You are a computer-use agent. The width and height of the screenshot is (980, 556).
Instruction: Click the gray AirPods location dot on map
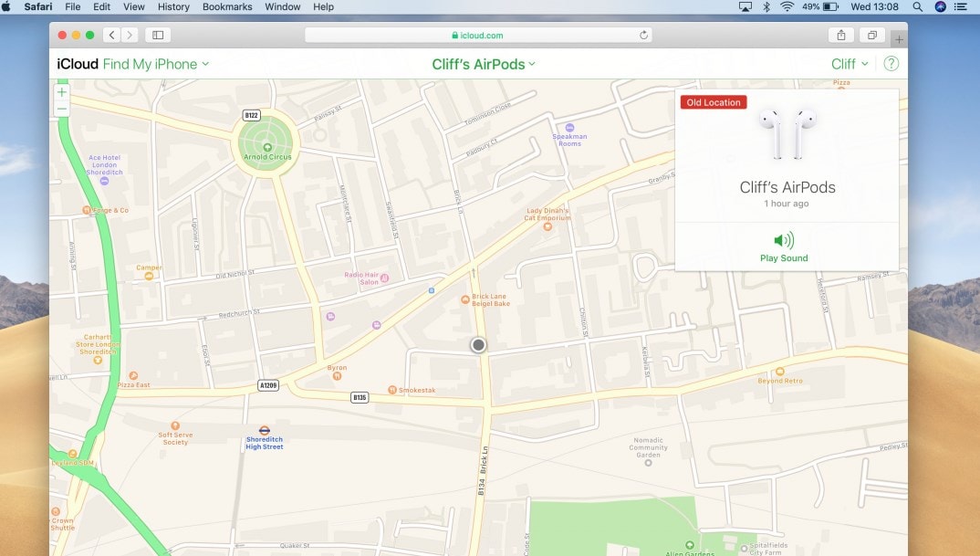(x=478, y=344)
